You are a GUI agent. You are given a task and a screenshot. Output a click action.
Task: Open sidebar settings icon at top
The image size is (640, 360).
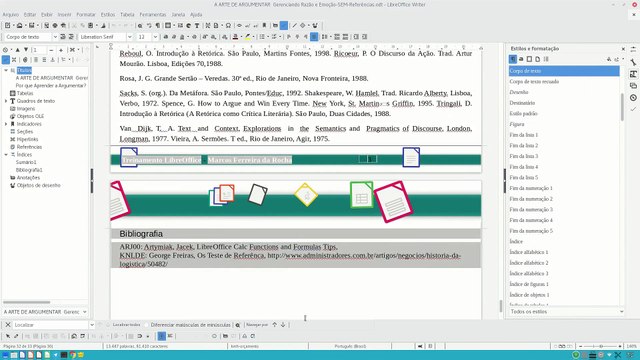click(x=633, y=49)
